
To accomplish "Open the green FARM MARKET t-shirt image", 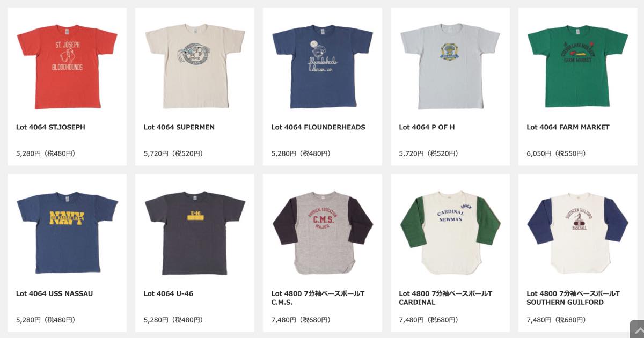I will pyautogui.click(x=578, y=67).
